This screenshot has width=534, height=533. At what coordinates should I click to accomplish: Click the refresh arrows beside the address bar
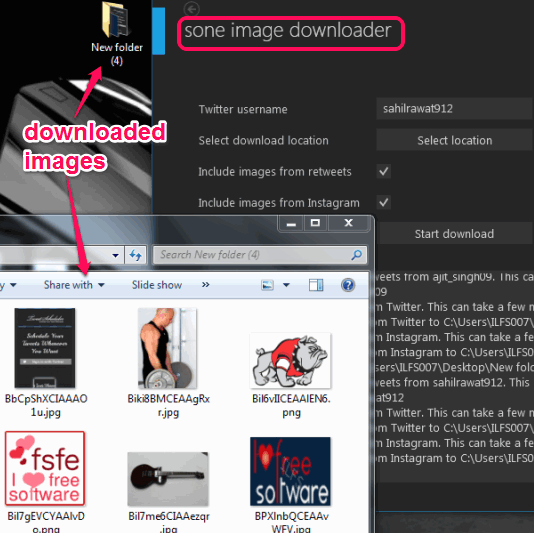pyautogui.click(x=136, y=255)
